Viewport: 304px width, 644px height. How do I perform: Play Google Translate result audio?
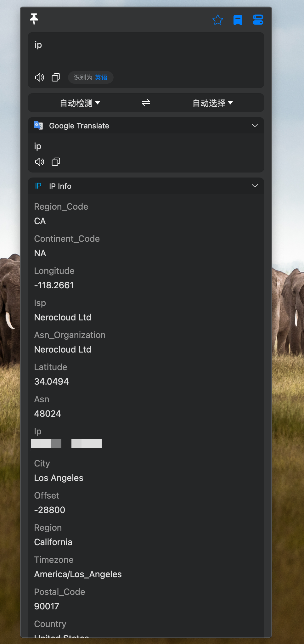click(40, 162)
